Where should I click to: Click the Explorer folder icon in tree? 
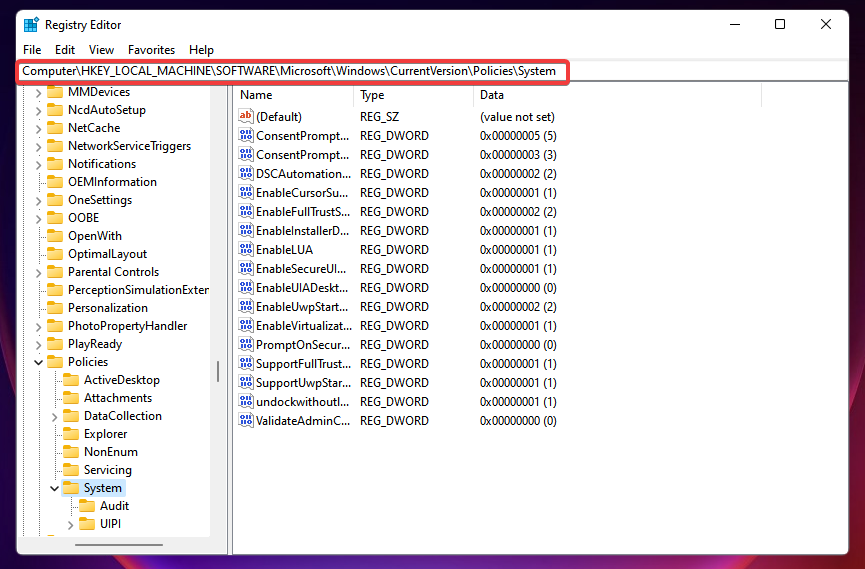click(x=71, y=434)
